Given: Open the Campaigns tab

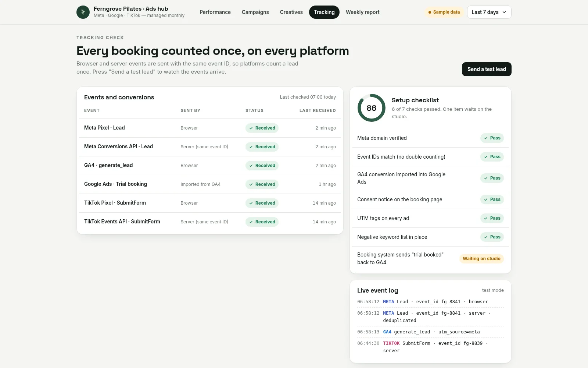Looking at the screenshot, I should click(x=255, y=12).
